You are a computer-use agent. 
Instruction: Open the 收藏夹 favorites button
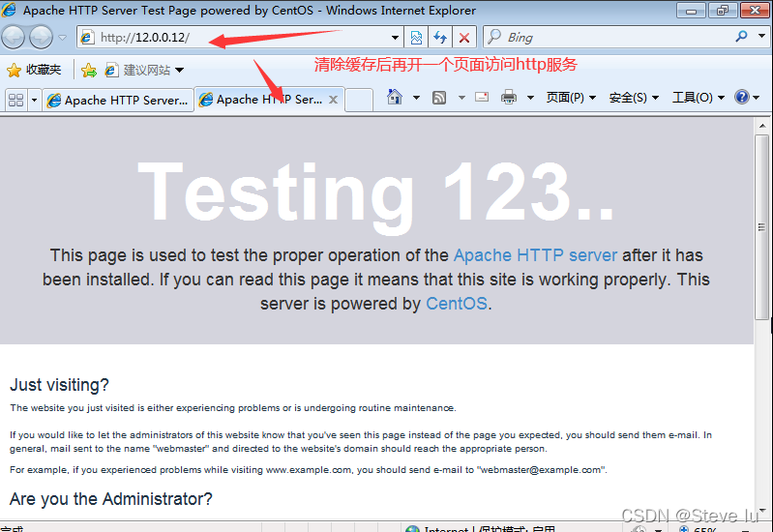point(34,70)
